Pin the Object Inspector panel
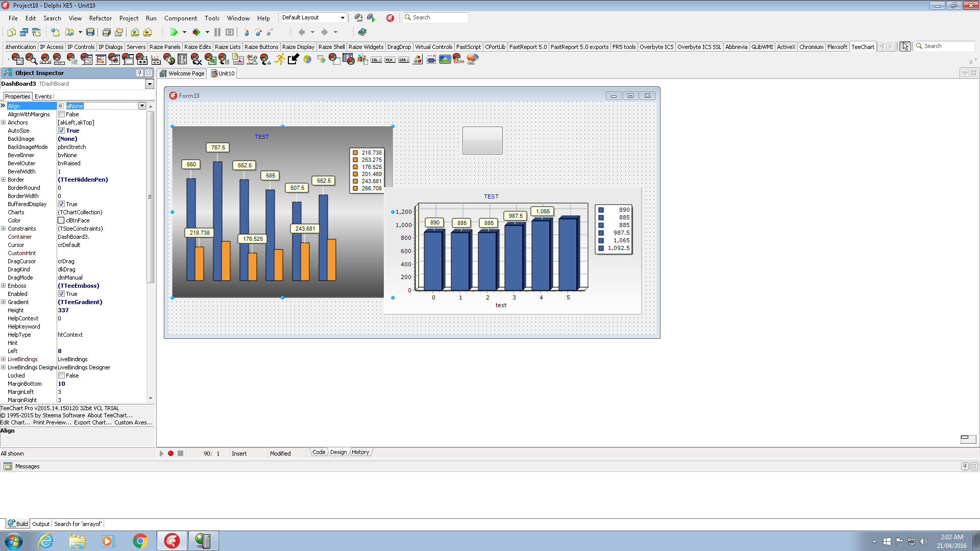This screenshot has height=551, width=980. (x=139, y=73)
